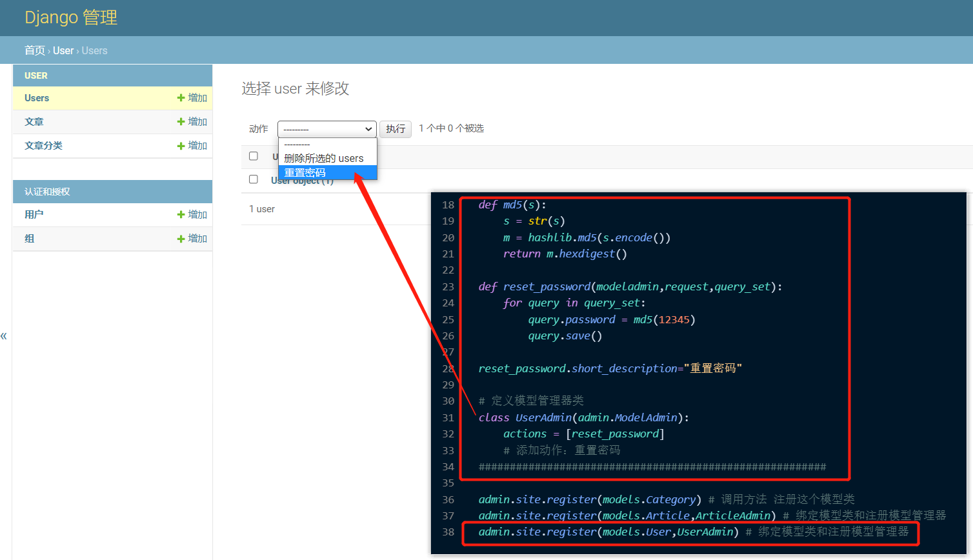This screenshot has width=973, height=560.
Task: Open the 'User object (1)' row link
Action: [302, 181]
